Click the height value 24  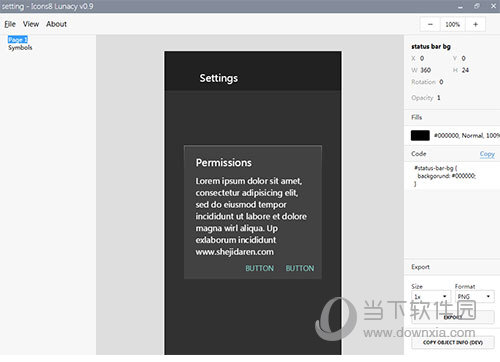(465, 70)
